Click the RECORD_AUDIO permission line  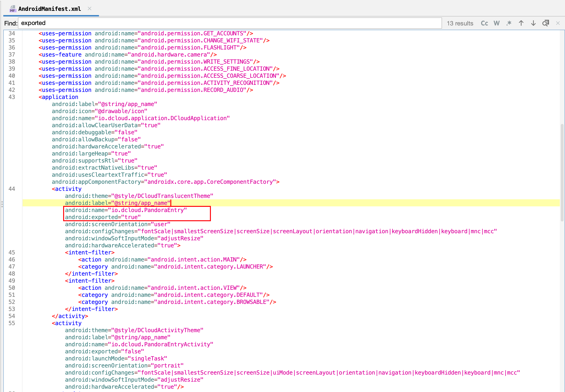coord(146,90)
